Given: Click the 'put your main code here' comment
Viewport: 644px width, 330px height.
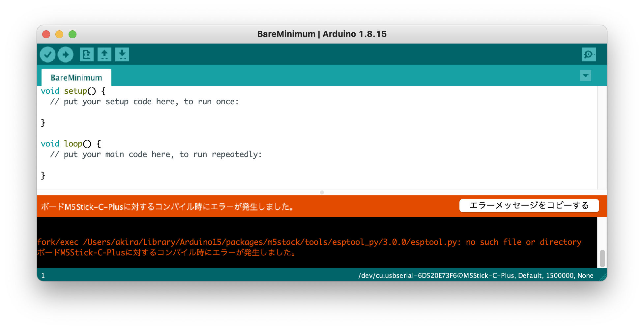Looking at the screenshot, I should (x=156, y=154).
